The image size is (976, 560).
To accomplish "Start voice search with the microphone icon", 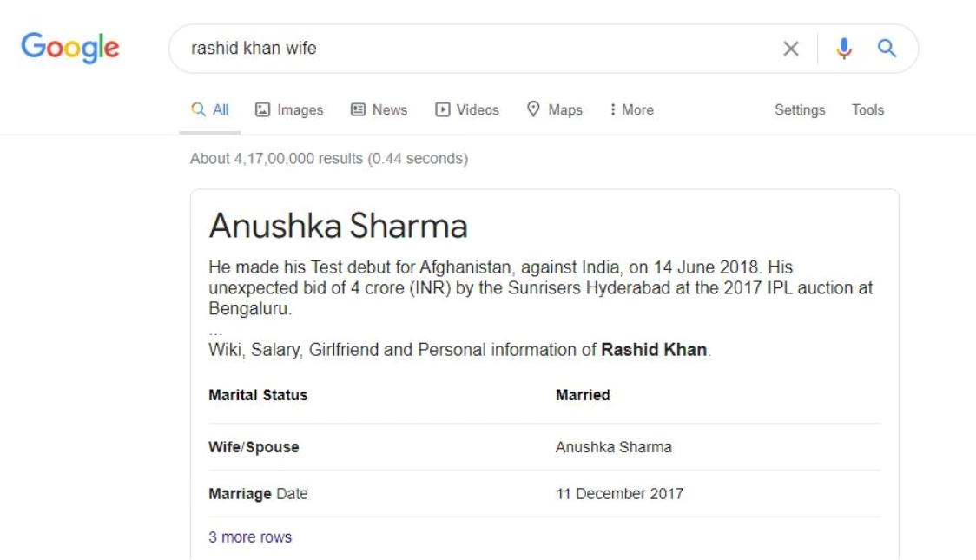I will [x=843, y=49].
